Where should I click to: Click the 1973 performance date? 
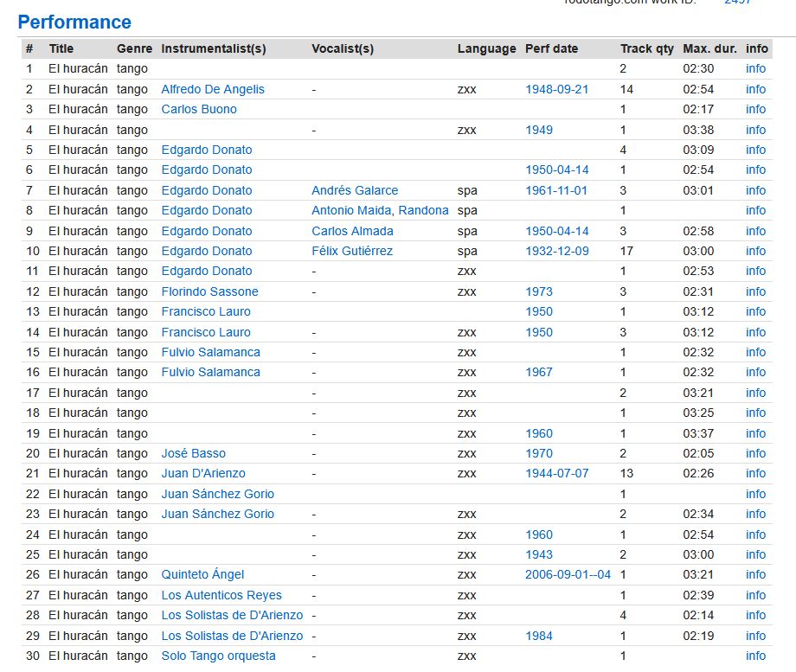[539, 291]
